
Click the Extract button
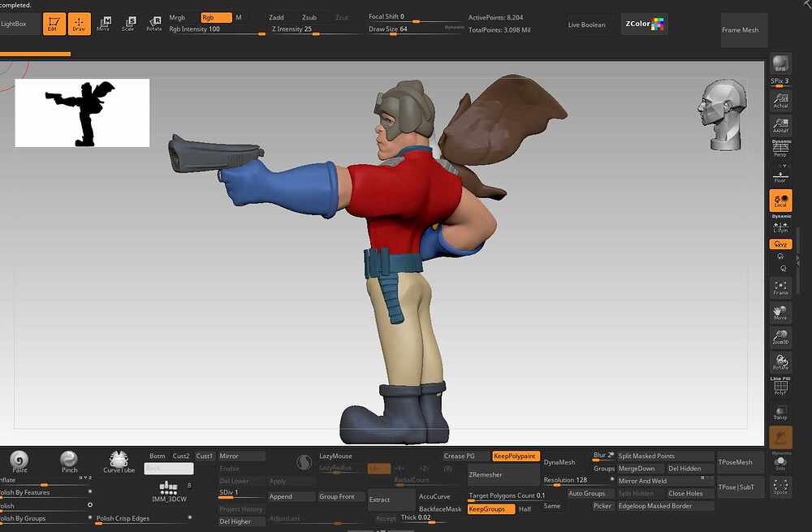391,500
